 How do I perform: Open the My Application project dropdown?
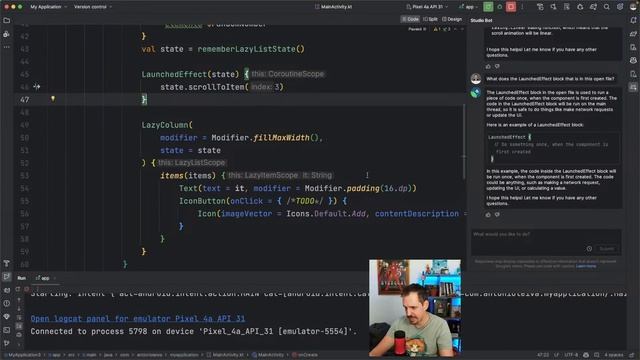pos(49,7)
